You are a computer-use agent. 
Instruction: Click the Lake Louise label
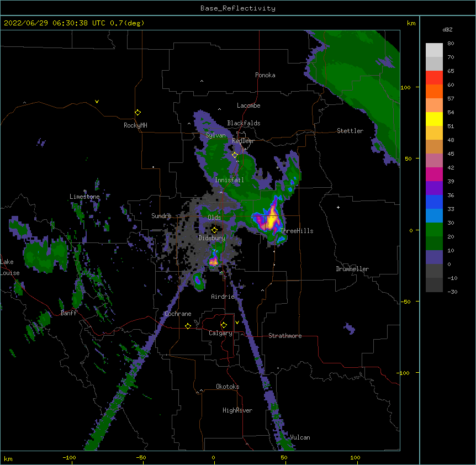(x=9, y=267)
